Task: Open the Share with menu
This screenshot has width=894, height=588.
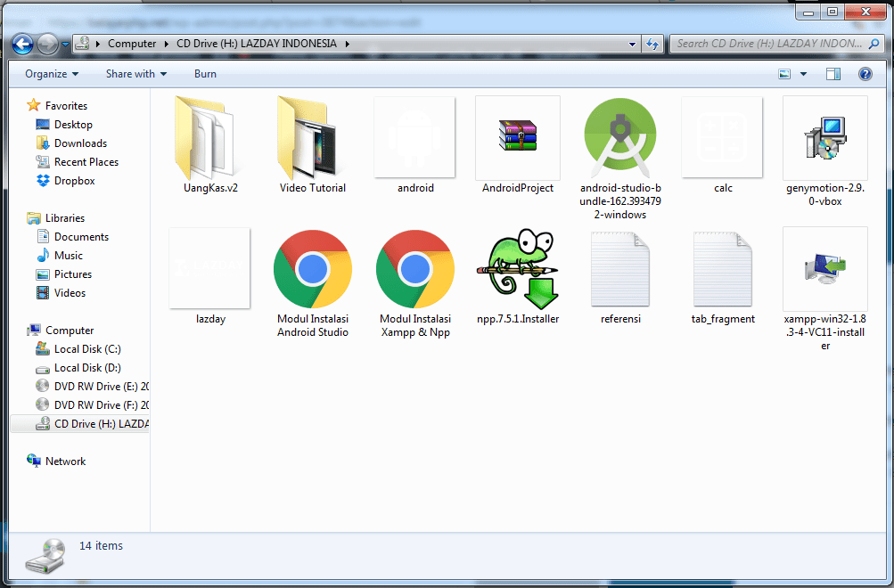Action: coord(136,74)
